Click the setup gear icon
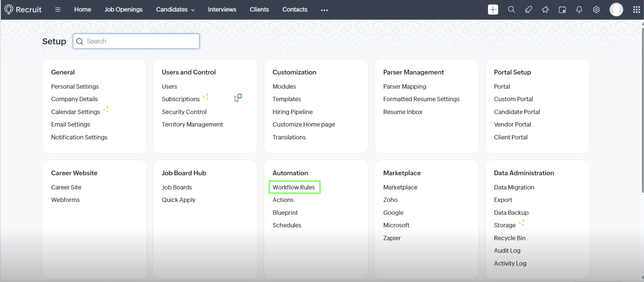 [x=596, y=10]
